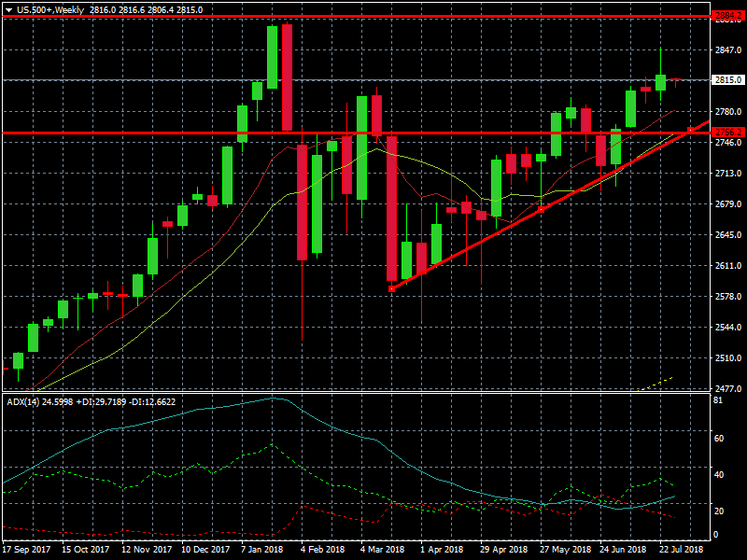Click the 2847.0 level on price axis

726,49
